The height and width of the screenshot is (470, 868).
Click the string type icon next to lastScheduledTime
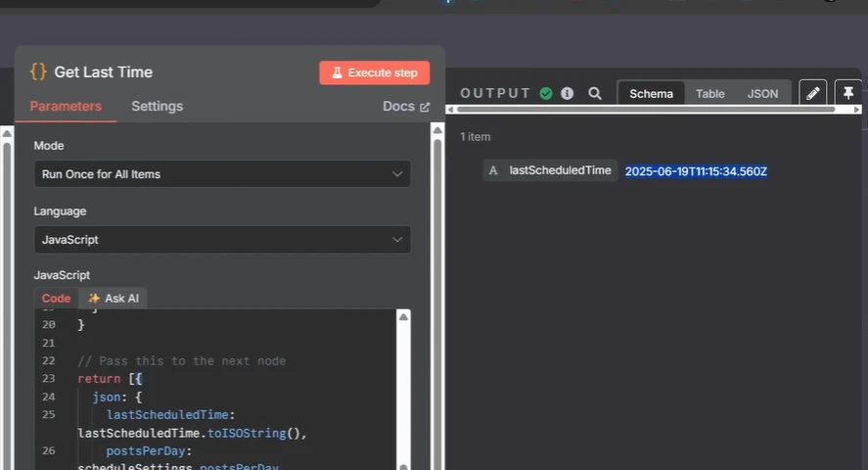(x=493, y=170)
